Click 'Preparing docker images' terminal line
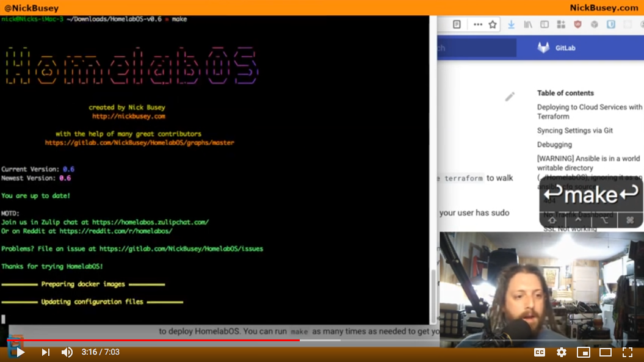Viewport: 644px width, 362px height. pos(83,284)
